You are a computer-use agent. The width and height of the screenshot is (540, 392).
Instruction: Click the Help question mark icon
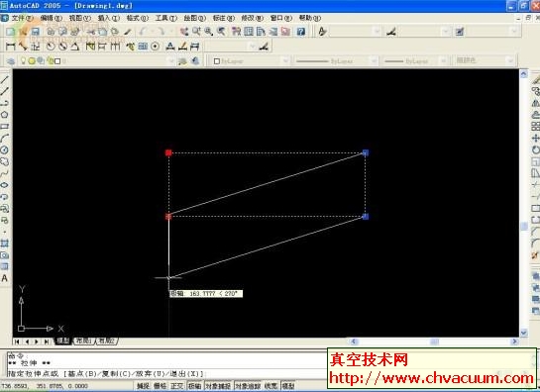301,32
